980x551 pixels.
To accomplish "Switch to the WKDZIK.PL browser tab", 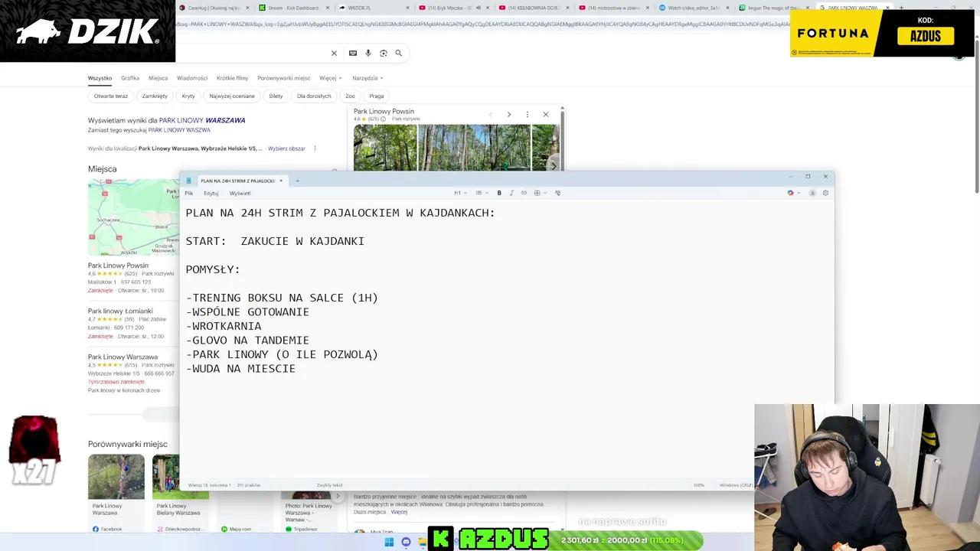I will [372, 8].
